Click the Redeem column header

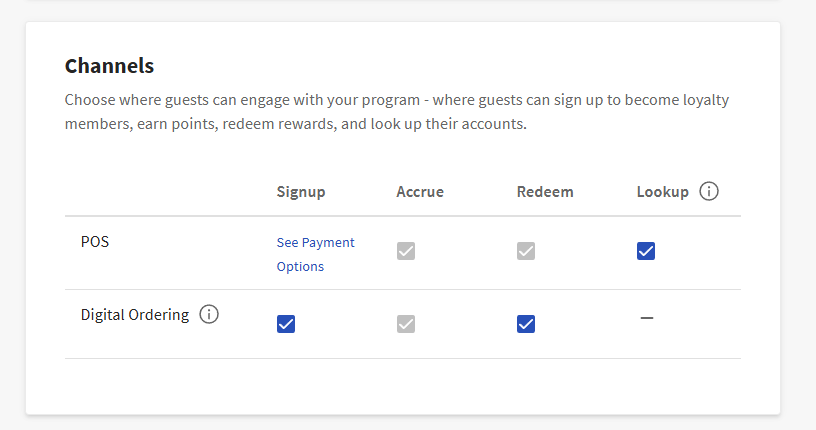545,192
